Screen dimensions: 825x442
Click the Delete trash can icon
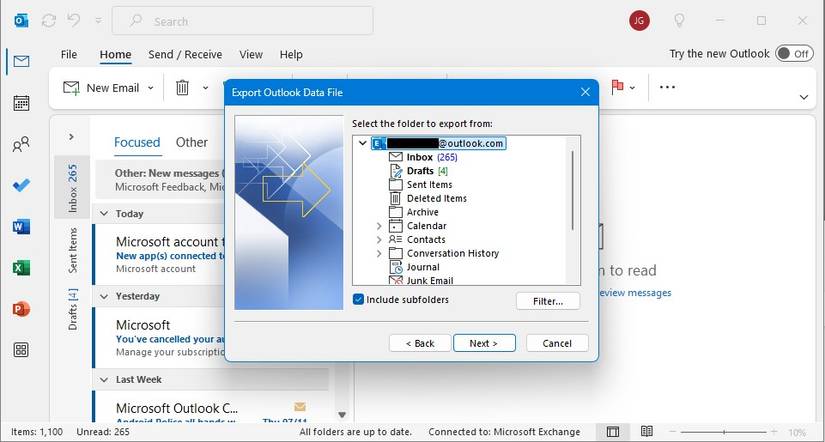point(183,88)
